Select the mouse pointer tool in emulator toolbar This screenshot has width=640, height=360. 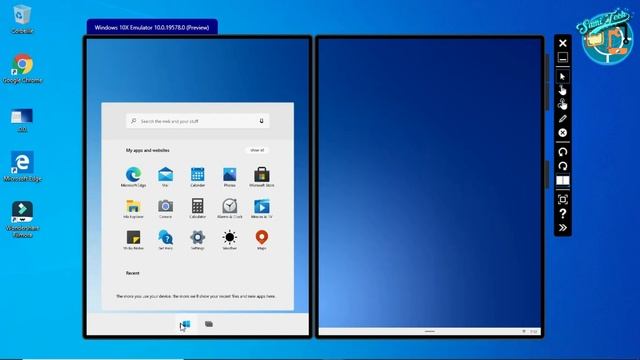[x=562, y=76]
